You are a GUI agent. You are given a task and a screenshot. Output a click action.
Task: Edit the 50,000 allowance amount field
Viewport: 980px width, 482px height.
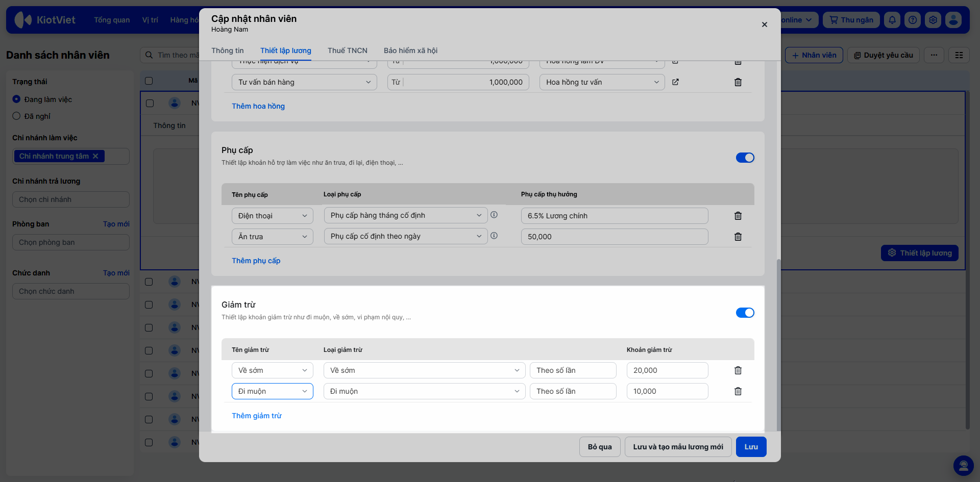tap(615, 237)
